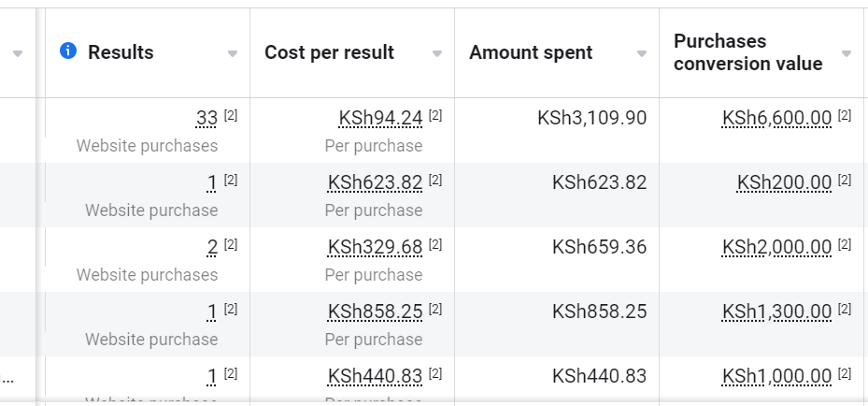
Task: Click the KSh200.00 purchases conversion value
Action: click(784, 182)
